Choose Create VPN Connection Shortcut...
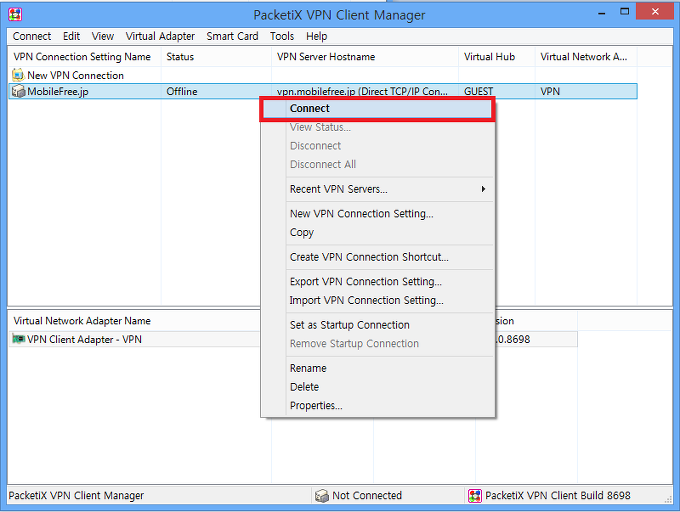680x512 pixels. (x=378, y=257)
